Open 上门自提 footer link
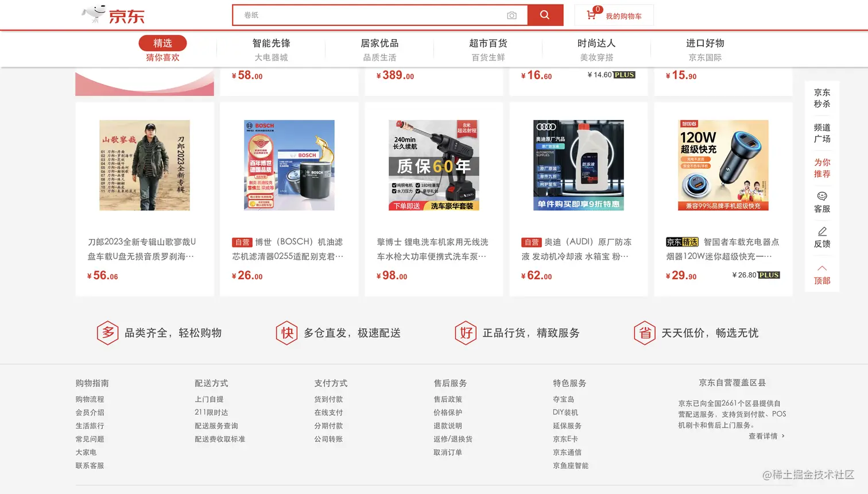This screenshot has height=494, width=868. 209,399
